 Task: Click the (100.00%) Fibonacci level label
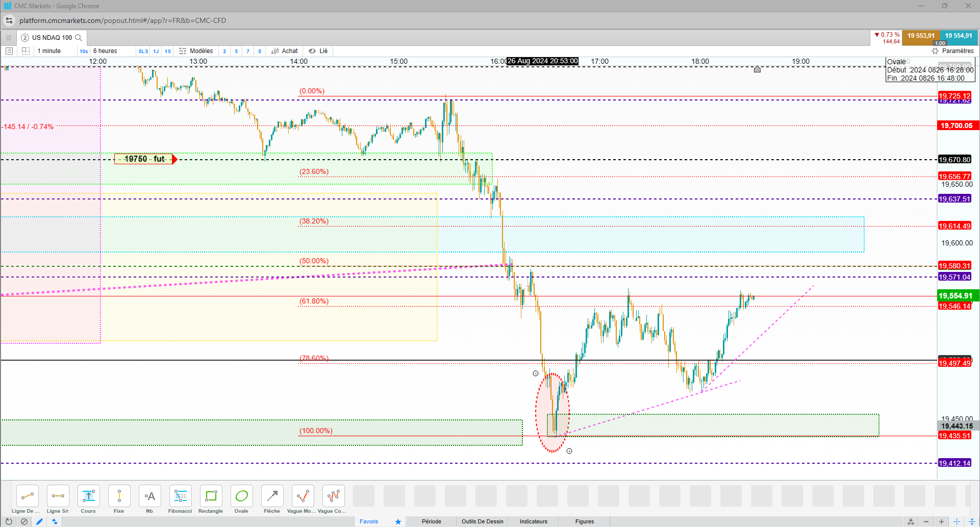316,431
